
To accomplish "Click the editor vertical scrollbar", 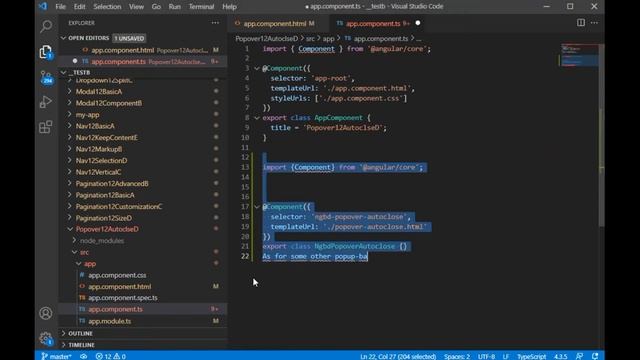I will pyautogui.click(x=601, y=135).
